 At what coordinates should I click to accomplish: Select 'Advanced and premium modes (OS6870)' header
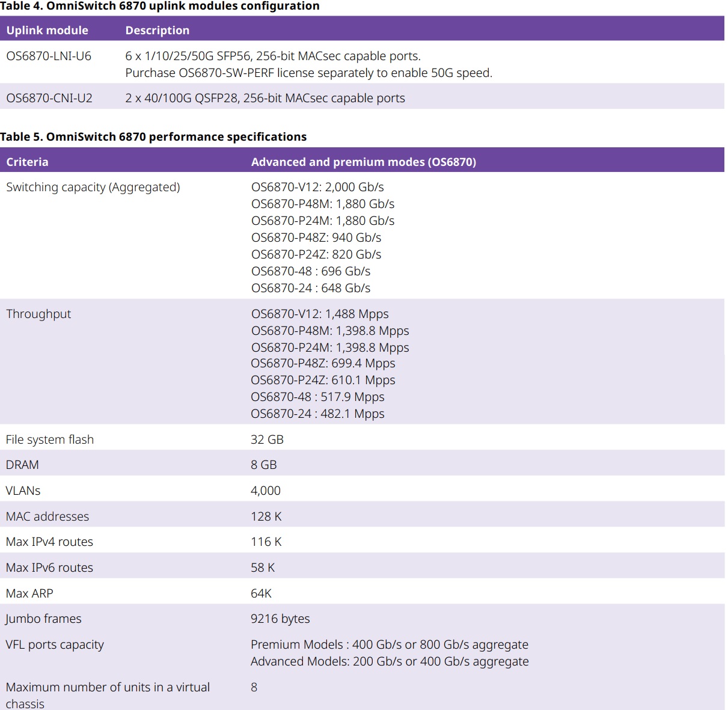[364, 162]
